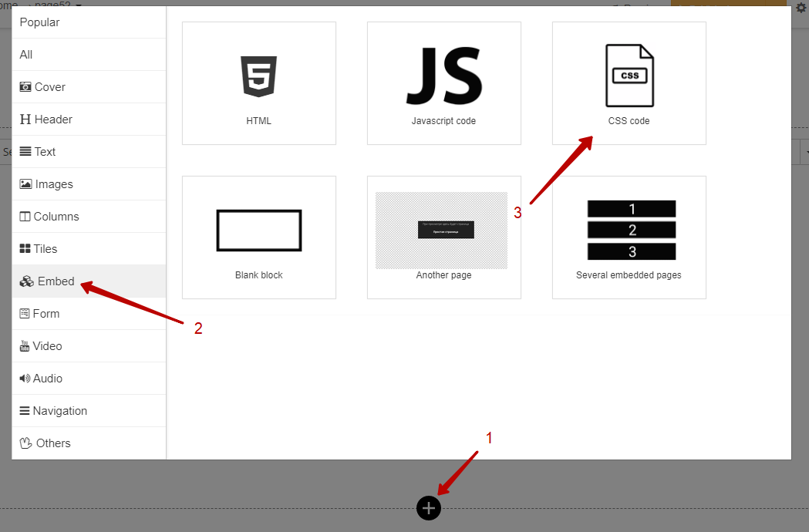Open the Audio category label
The width and height of the screenshot is (809, 532).
coord(48,379)
